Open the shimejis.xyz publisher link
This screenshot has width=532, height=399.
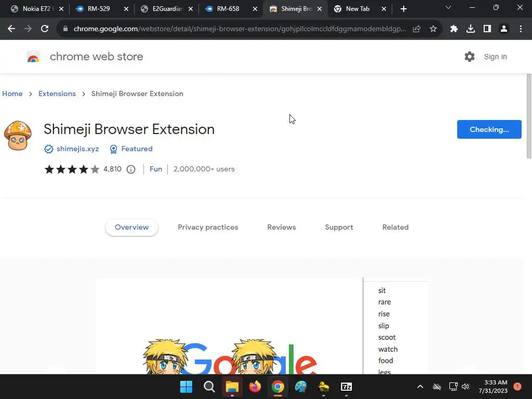[x=78, y=149]
